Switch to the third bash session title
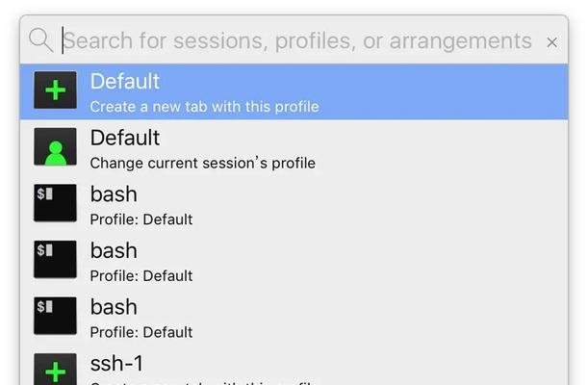 114,307
